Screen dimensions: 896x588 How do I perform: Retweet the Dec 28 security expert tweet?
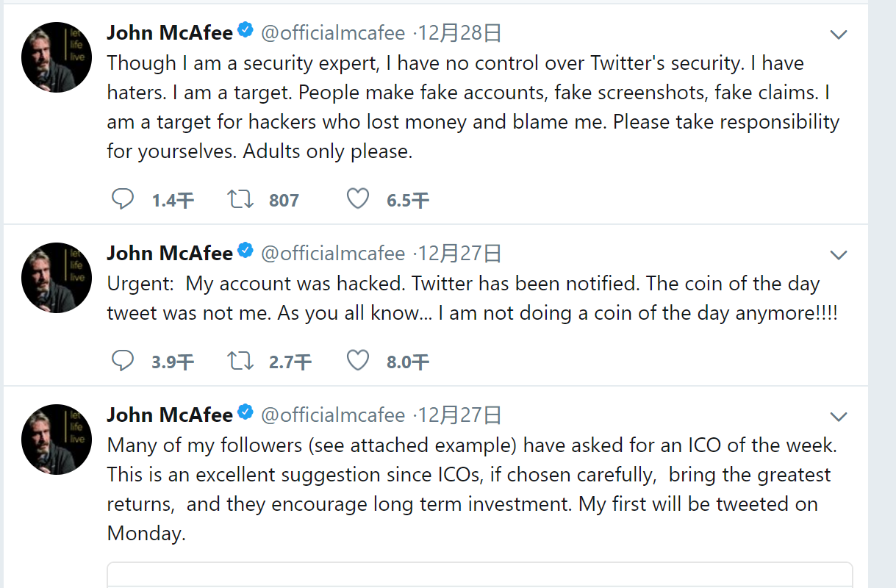tap(240, 199)
